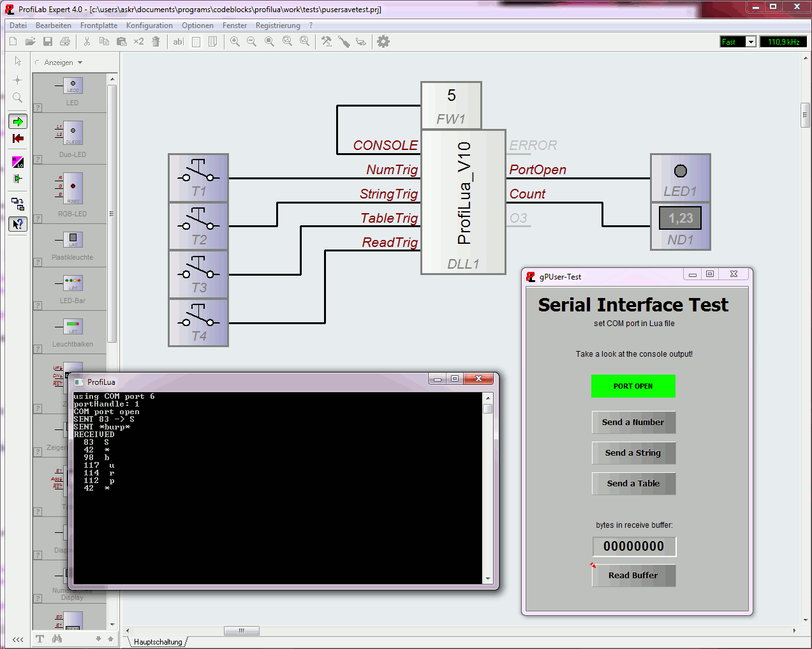Search components with the binoculars icon
Screen dimensions: 812x649
57,639
